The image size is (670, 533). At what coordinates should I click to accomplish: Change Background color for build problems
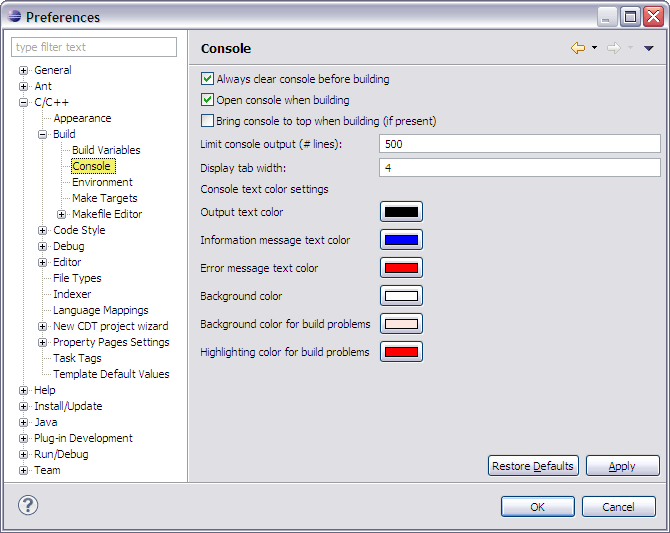pyautogui.click(x=401, y=324)
